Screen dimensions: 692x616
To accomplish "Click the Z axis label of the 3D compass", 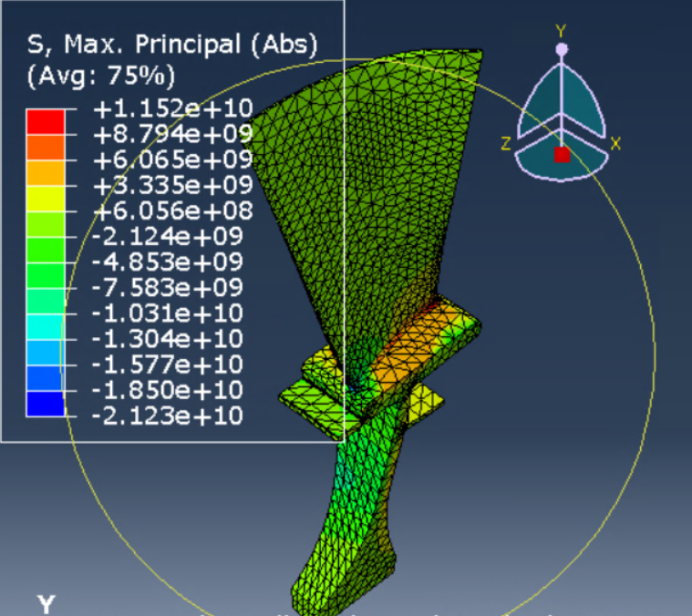I will pos(506,143).
